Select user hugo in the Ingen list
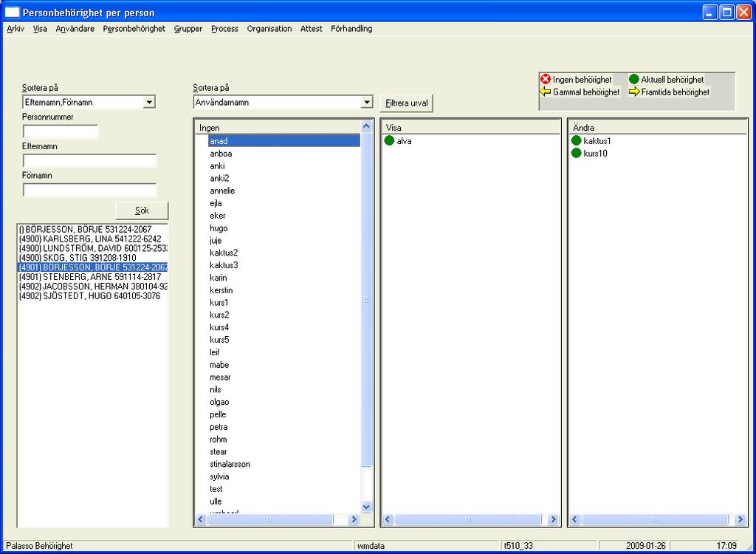 pos(219,228)
